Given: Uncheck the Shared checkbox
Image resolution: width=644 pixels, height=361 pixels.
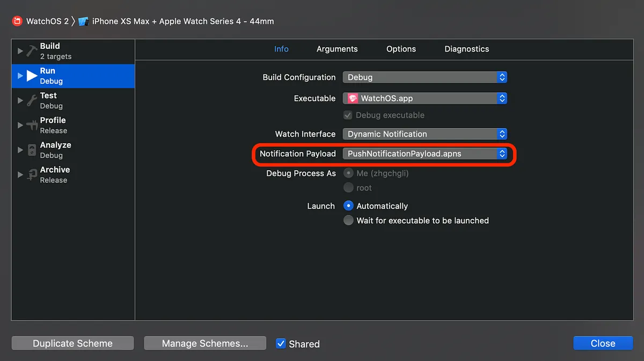Looking at the screenshot, I should pyautogui.click(x=280, y=344).
